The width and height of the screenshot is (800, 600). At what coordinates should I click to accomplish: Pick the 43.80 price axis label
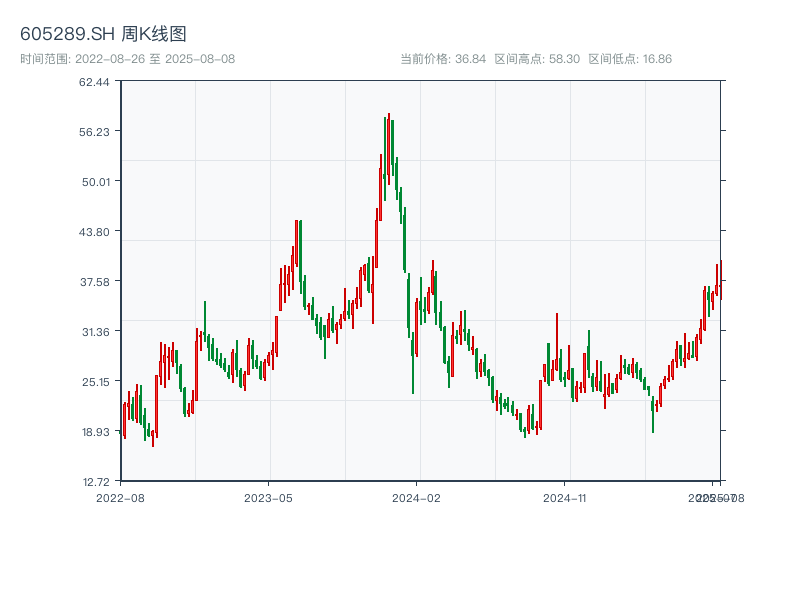94,232
